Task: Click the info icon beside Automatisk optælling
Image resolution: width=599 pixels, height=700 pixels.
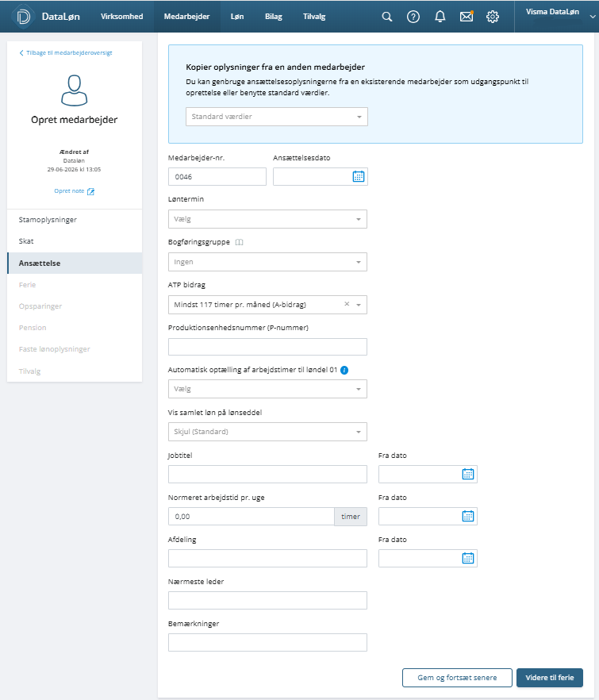Action: pyautogui.click(x=344, y=370)
